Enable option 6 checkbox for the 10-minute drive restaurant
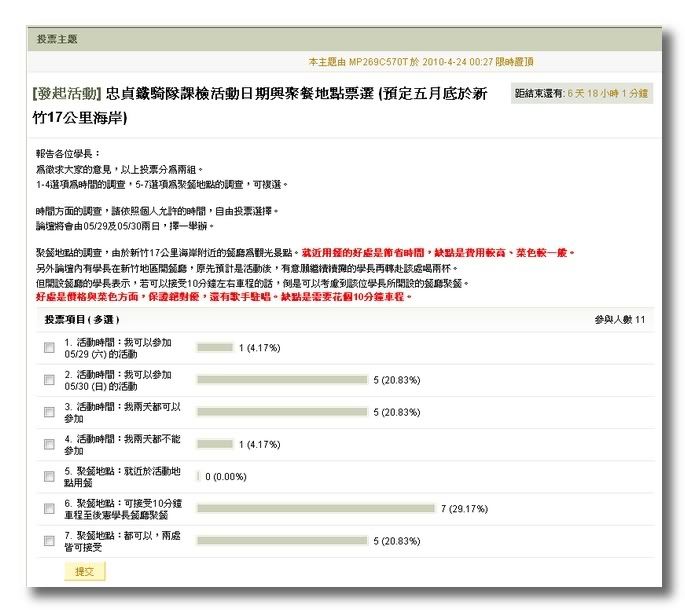 [x=49, y=508]
